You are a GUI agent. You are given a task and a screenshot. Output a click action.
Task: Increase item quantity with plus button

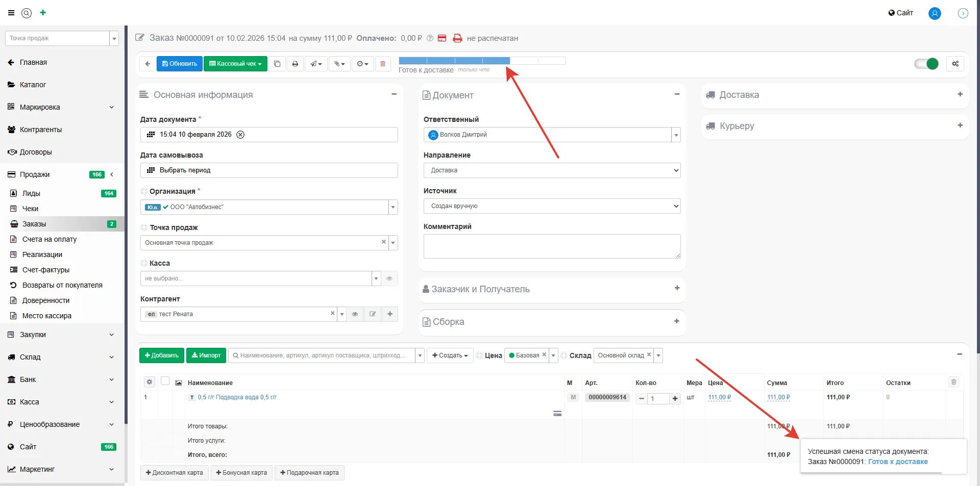[675, 398]
